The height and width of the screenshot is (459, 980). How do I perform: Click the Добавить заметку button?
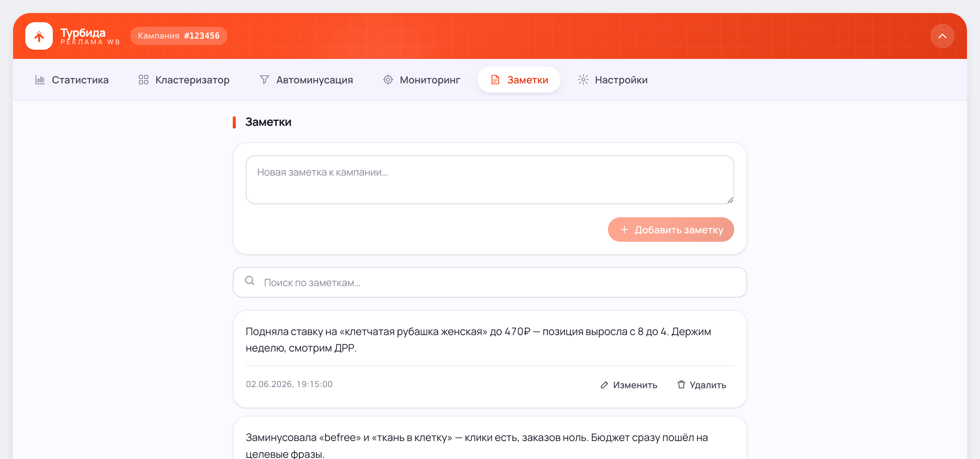671,229
